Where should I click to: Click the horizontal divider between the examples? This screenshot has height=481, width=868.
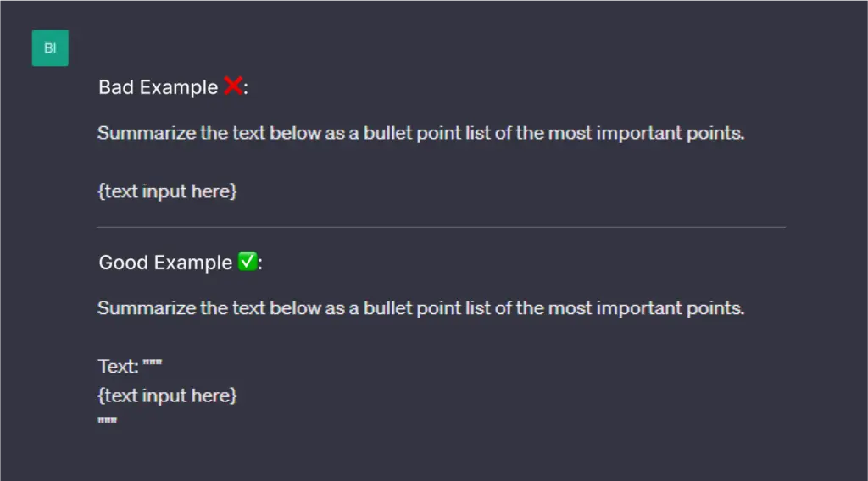[441, 227]
